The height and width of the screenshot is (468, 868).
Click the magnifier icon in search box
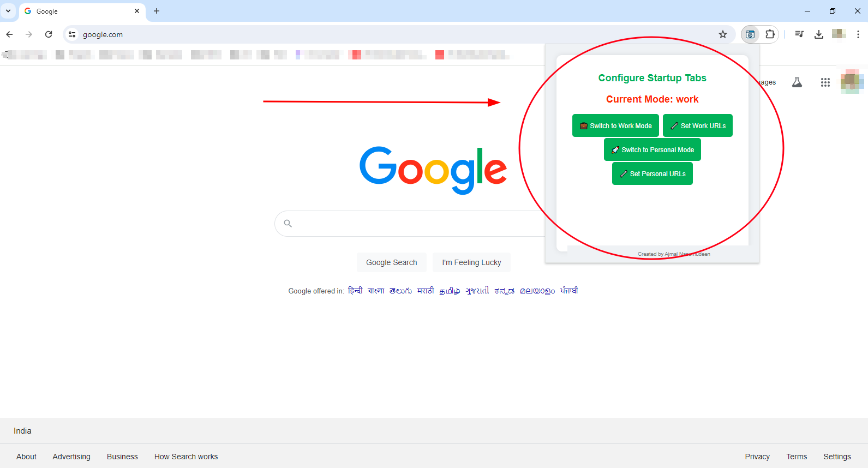coord(288,223)
